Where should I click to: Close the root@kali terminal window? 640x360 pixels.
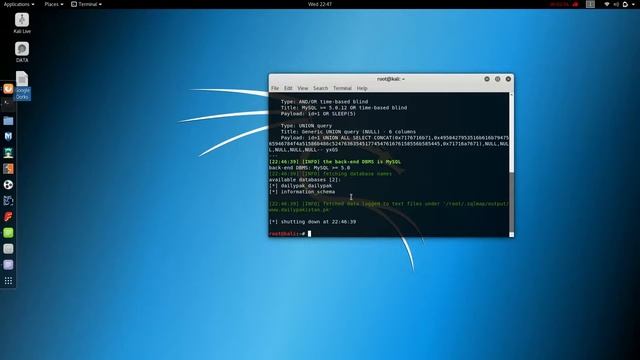pyautogui.click(x=508, y=79)
